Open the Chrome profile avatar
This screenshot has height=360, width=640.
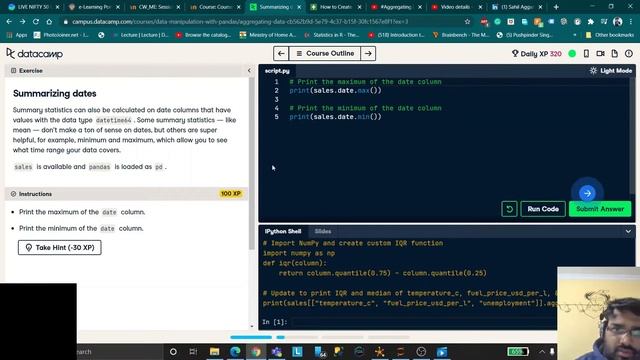coord(618,22)
